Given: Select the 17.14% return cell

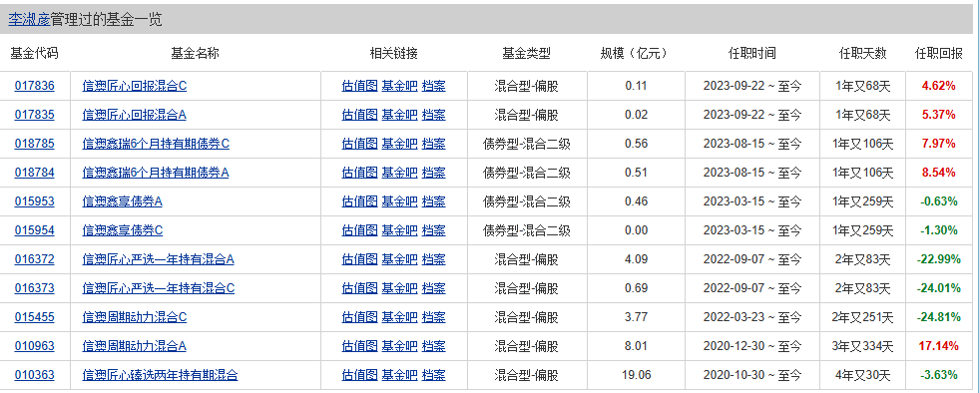Looking at the screenshot, I should coord(939,346).
